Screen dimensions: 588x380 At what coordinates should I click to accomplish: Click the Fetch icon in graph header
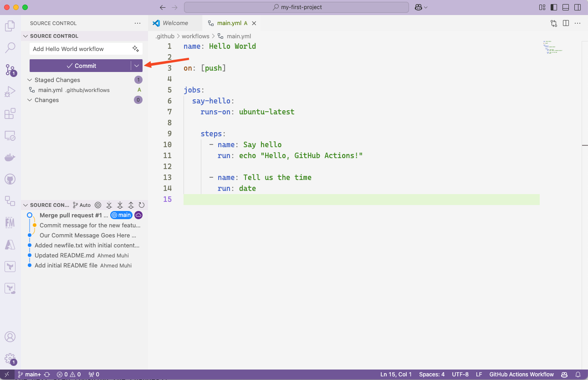(109, 205)
